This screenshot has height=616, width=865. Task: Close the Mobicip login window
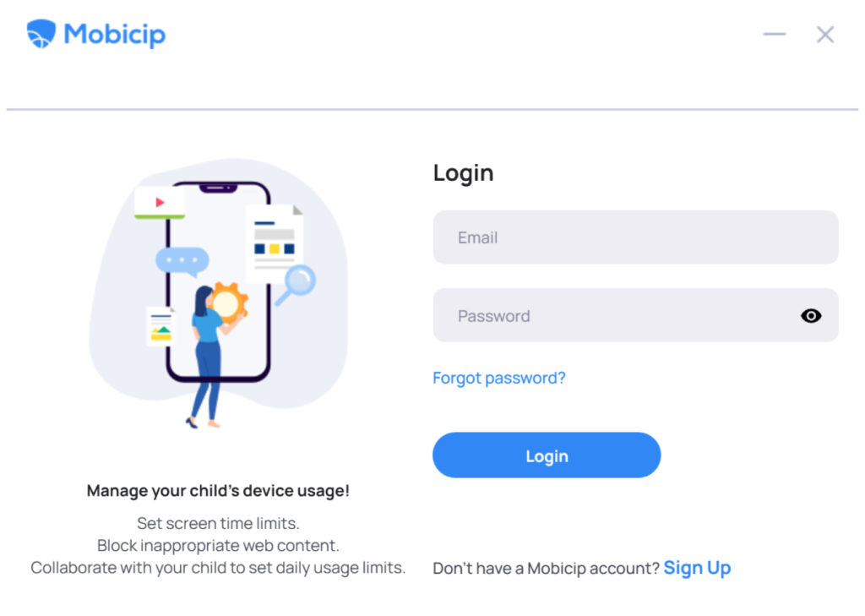(825, 34)
